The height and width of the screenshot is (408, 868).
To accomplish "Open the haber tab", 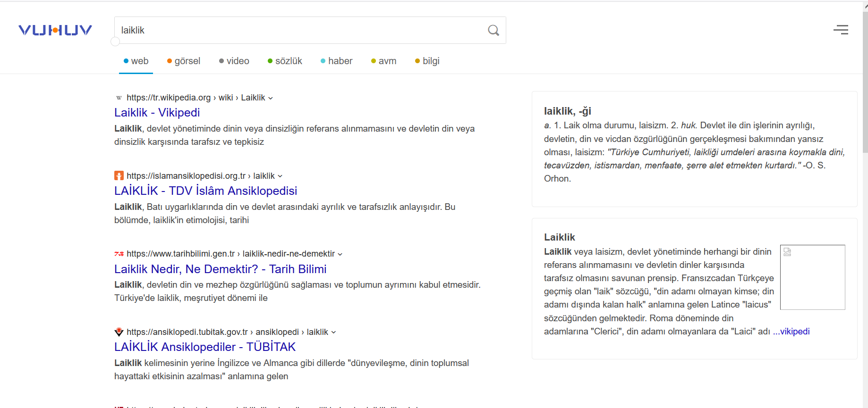I will (x=336, y=61).
